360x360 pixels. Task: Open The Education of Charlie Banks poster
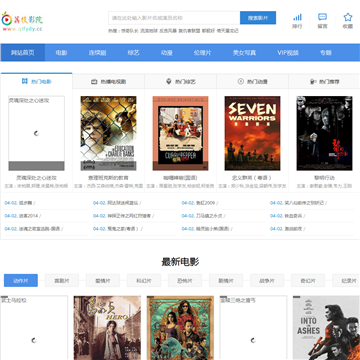[108, 133]
